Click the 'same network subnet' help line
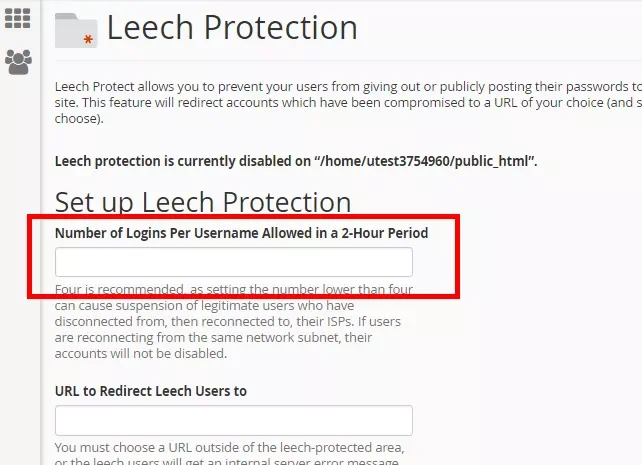The image size is (642, 465). (213, 337)
